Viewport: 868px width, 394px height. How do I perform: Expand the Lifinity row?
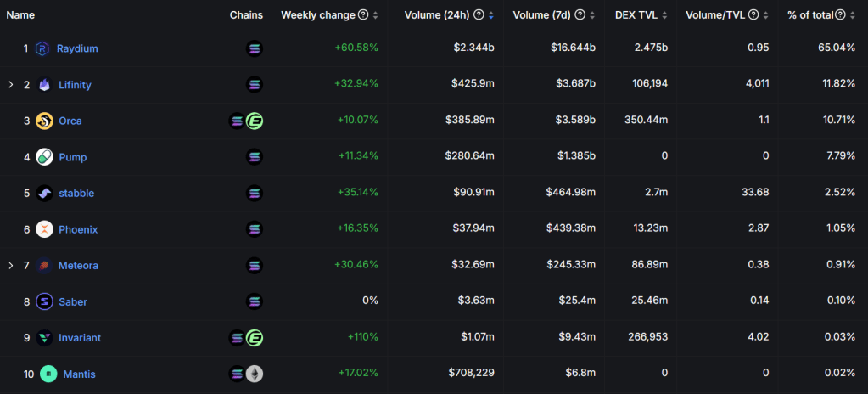coord(11,85)
